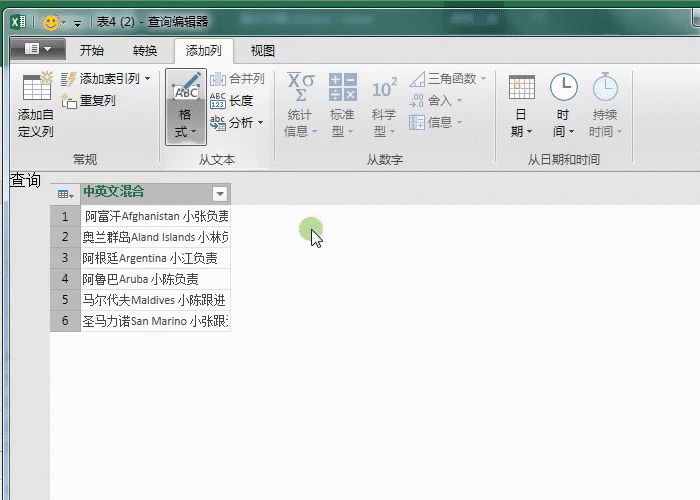
Task: Switch to the 转换 (Transform) tab
Action: 145,51
